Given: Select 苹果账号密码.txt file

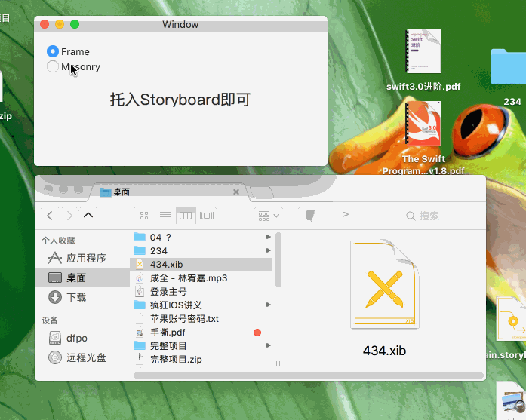Looking at the screenshot, I should click(x=201, y=318).
